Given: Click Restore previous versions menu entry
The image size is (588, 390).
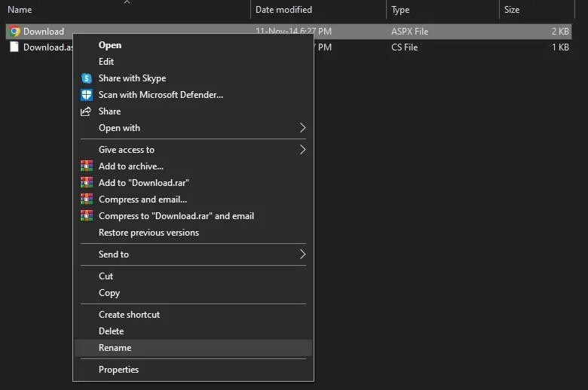Looking at the screenshot, I should pos(149,233).
